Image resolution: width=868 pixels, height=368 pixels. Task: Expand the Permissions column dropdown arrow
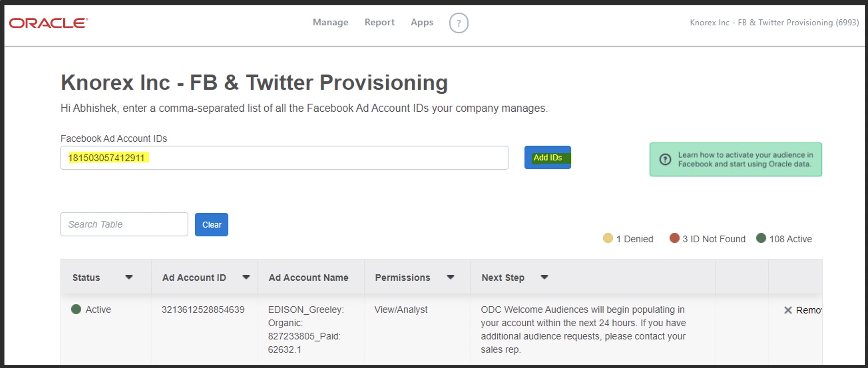pos(450,277)
